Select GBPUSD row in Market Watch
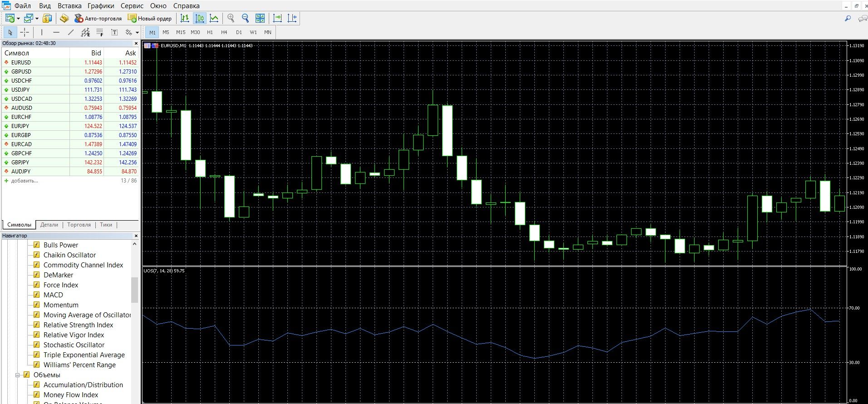Screen dimensions: 868x404 click(x=70, y=72)
